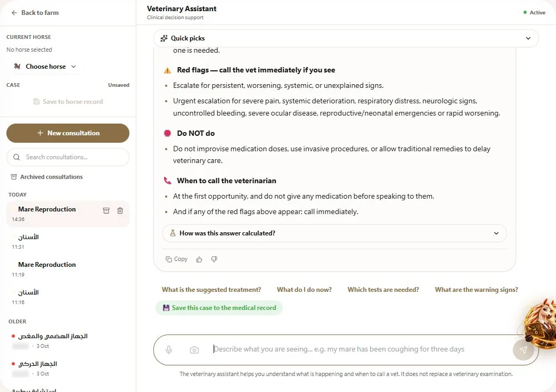The height and width of the screenshot is (392, 556).
Task: Open the الجهاز الحركي consultation
Action: tap(68, 368)
